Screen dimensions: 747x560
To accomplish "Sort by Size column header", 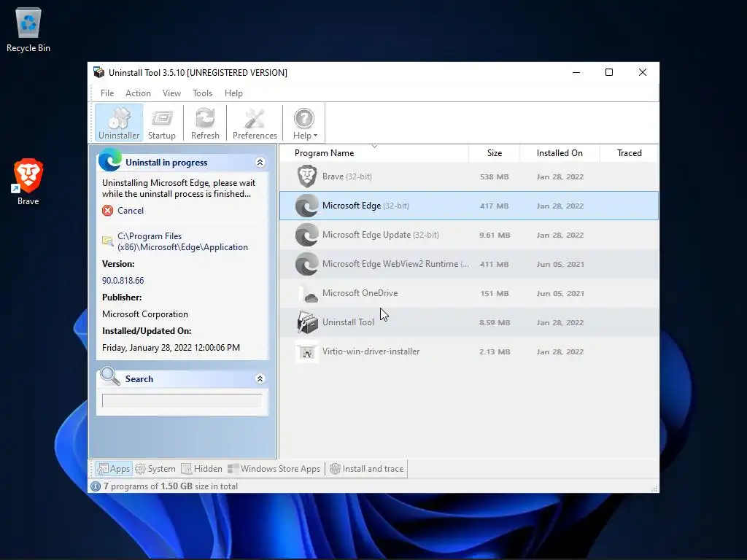I will click(x=494, y=153).
